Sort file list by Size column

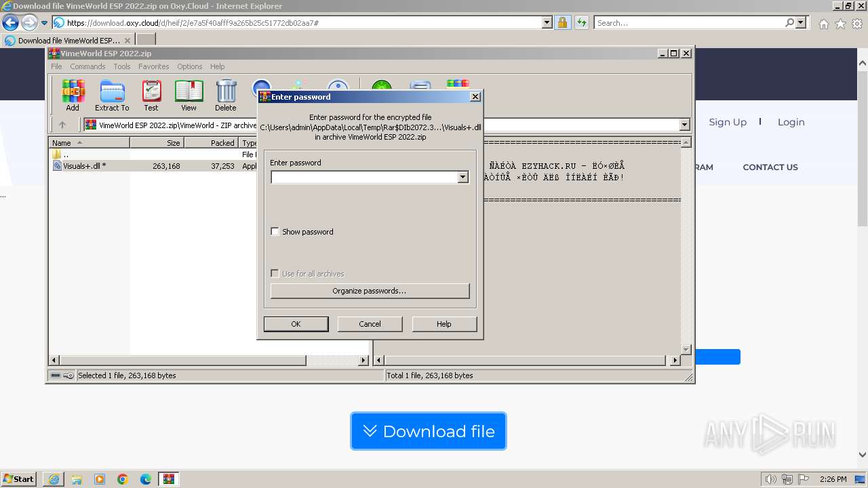pos(157,143)
